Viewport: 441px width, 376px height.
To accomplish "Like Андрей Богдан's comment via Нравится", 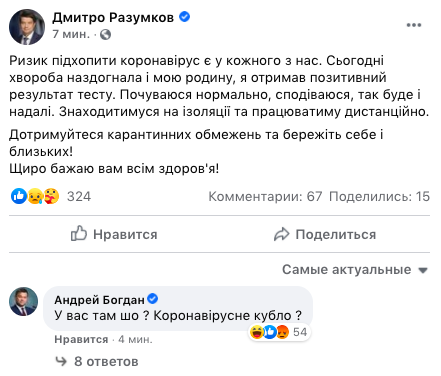I will pyautogui.click(x=81, y=339).
